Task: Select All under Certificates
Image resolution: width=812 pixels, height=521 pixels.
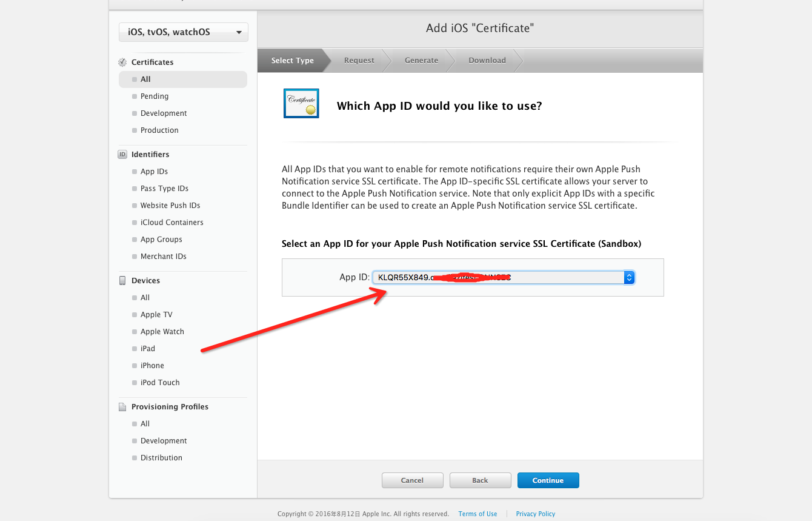Action: (183, 79)
